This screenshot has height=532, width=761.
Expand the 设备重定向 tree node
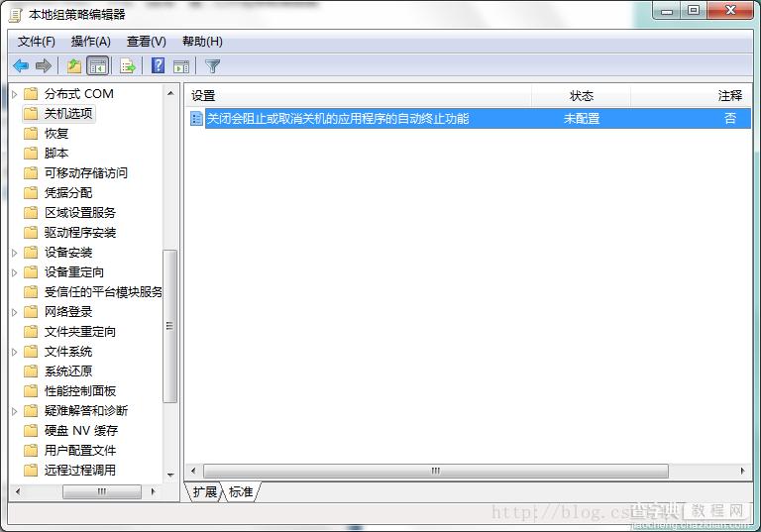point(15,272)
